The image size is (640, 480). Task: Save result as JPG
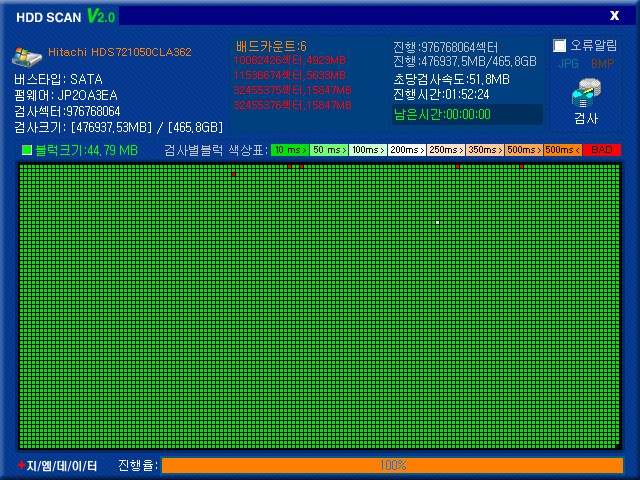(x=569, y=63)
